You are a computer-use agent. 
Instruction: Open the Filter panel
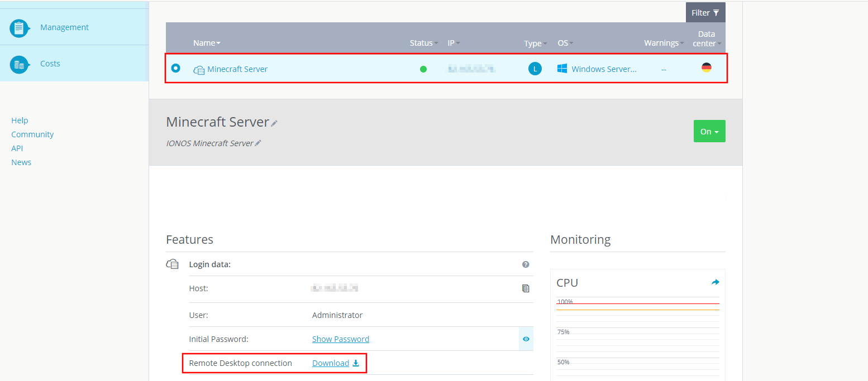705,13
